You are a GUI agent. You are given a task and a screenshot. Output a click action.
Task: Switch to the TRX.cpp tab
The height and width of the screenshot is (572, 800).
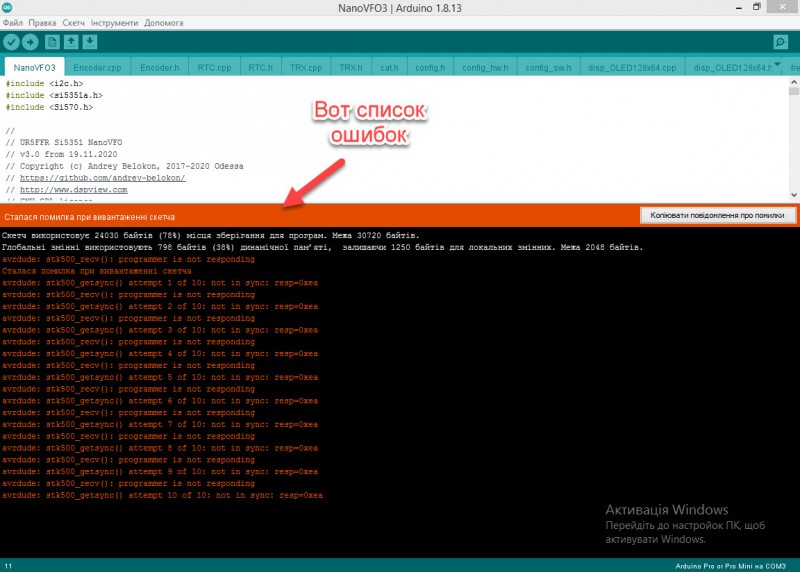click(305, 68)
